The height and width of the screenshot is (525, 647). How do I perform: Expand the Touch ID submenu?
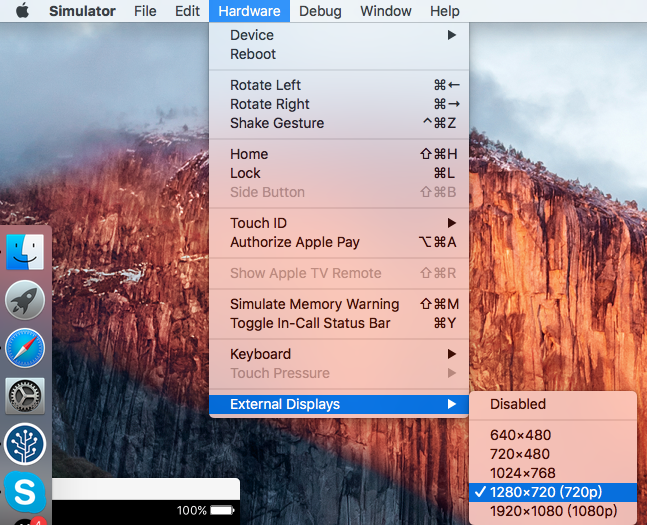click(339, 223)
